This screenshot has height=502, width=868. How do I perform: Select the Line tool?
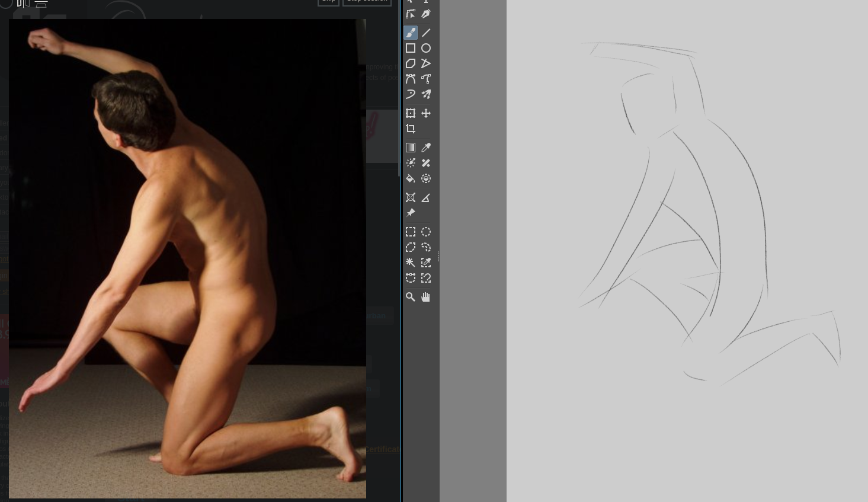coord(426,33)
